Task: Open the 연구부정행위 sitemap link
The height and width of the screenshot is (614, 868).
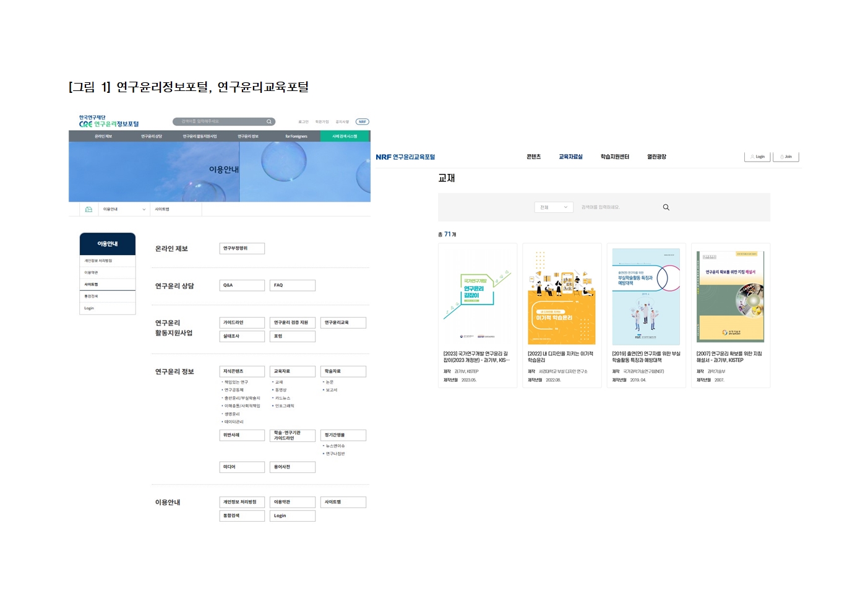Action: pyautogui.click(x=242, y=248)
